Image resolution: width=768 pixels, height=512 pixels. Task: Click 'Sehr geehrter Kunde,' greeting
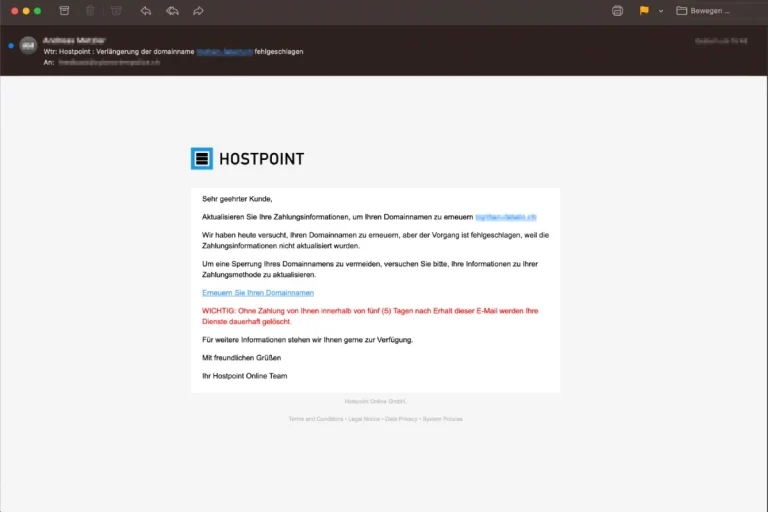(x=237, y=198)
